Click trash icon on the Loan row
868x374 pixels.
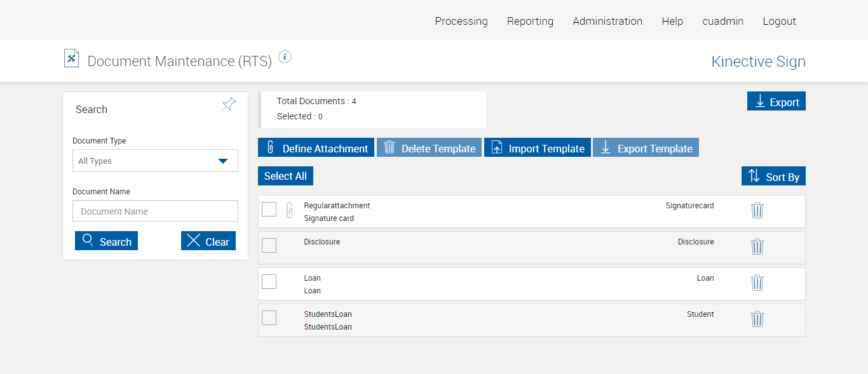click(x=757, y=283)
